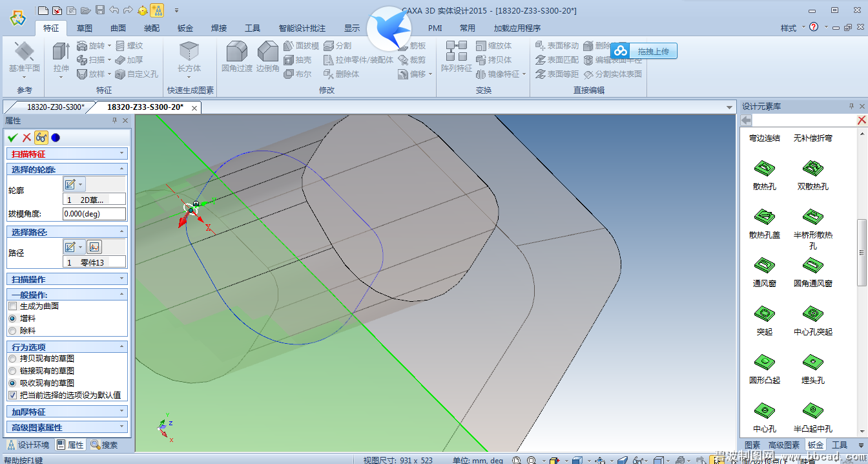
Task: Click the design library vertical scrollbar
Action: 862,252
